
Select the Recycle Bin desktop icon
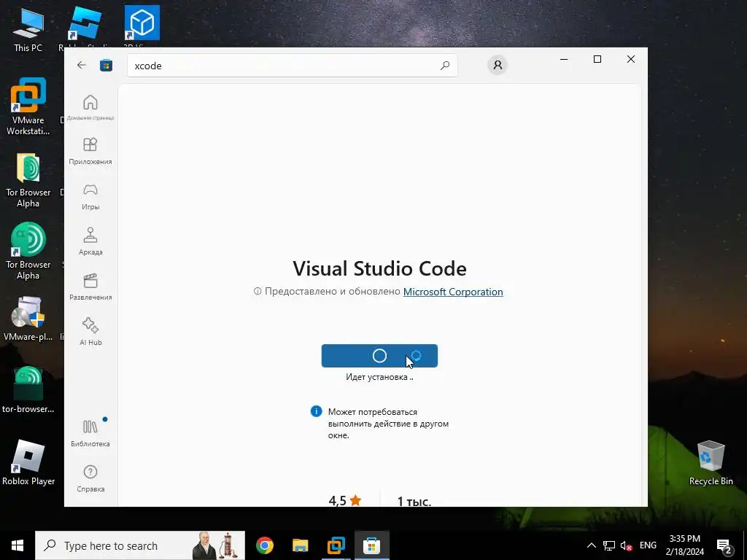coord(711,462)
